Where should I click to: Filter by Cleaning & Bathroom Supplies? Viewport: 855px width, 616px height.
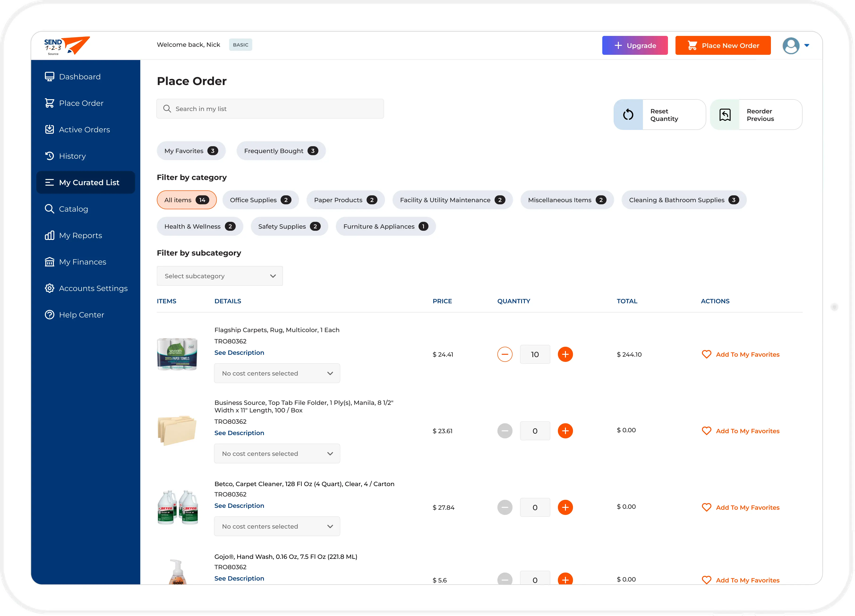(x=684, y=200)
